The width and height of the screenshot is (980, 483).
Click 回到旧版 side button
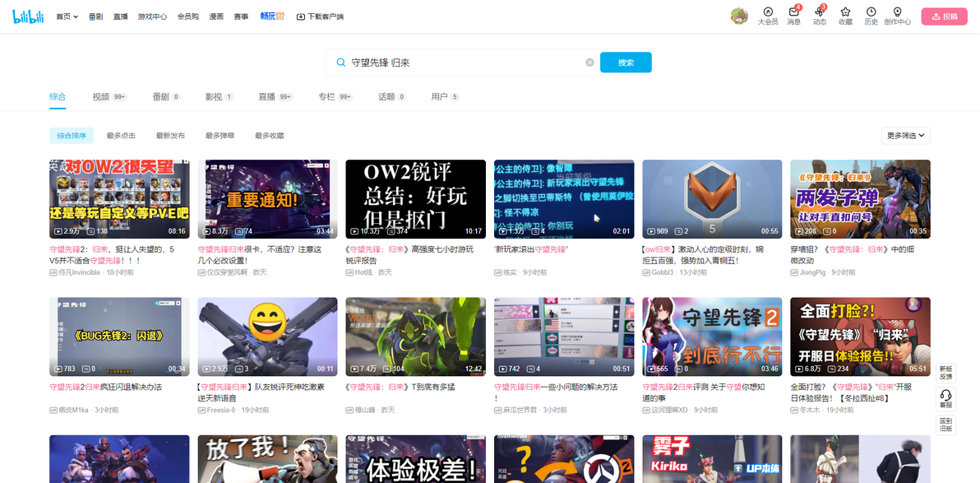pos(945,425)
